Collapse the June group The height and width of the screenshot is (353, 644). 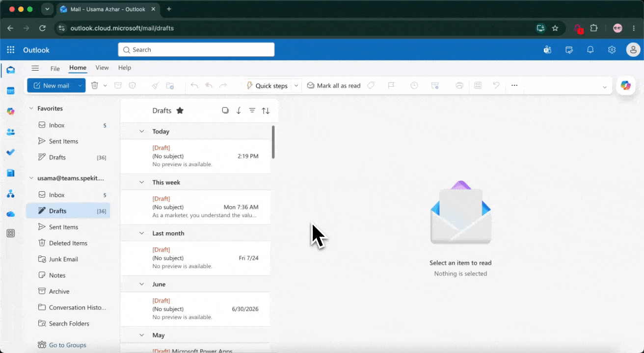[141, 284]
